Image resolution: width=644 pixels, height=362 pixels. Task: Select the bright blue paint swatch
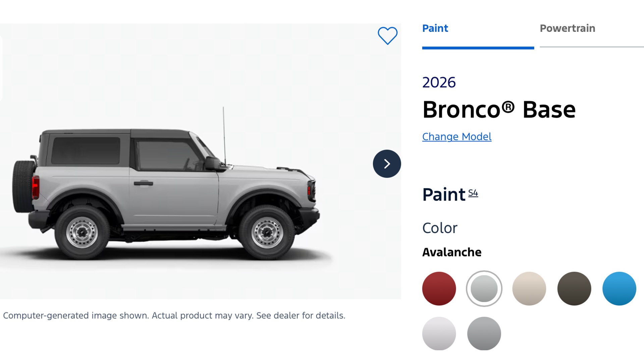pos(619,289)
